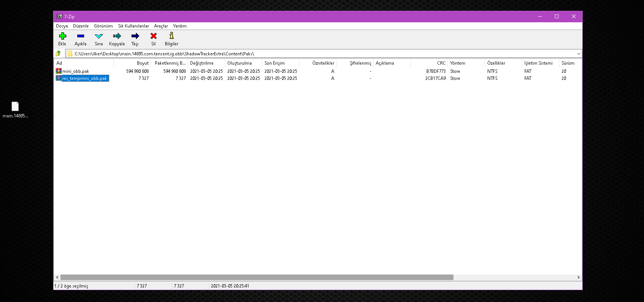Viewport: 644px width, 302px height.
Task: Open the Sık Kullanılanlar menu
Action: 134,26
